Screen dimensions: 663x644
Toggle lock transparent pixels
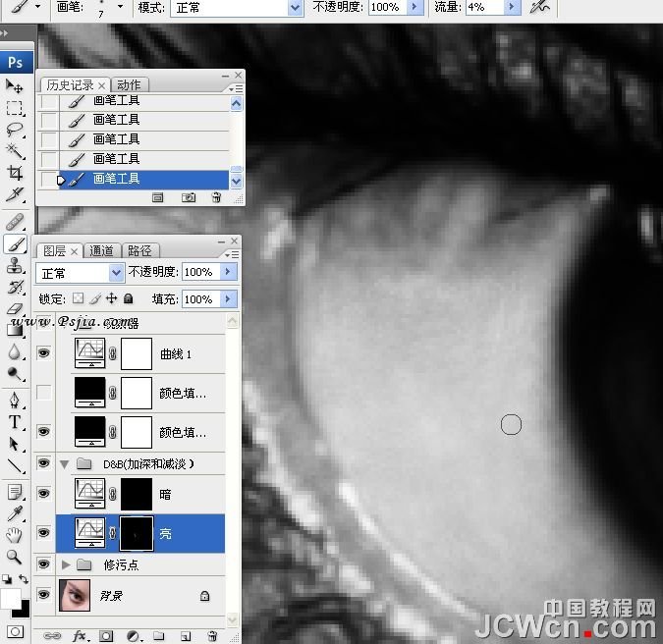point(79,298)
